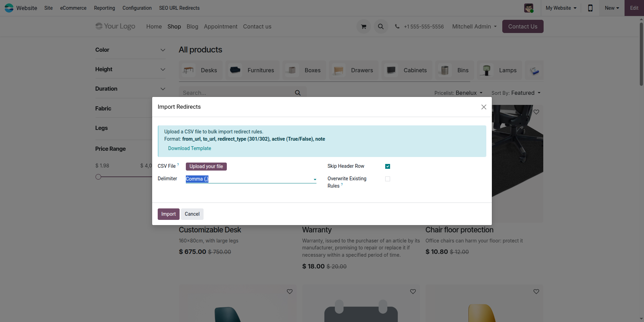Click the Upload your file button
The height and width of the screenshot is (322, 644).
pos(206,166)
